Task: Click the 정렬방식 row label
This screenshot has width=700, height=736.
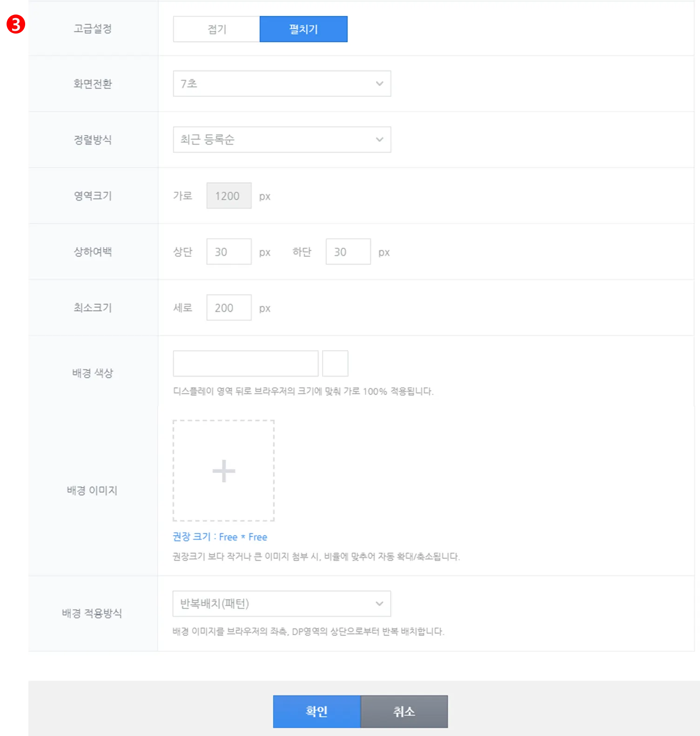Action: [x=93, y=140]
